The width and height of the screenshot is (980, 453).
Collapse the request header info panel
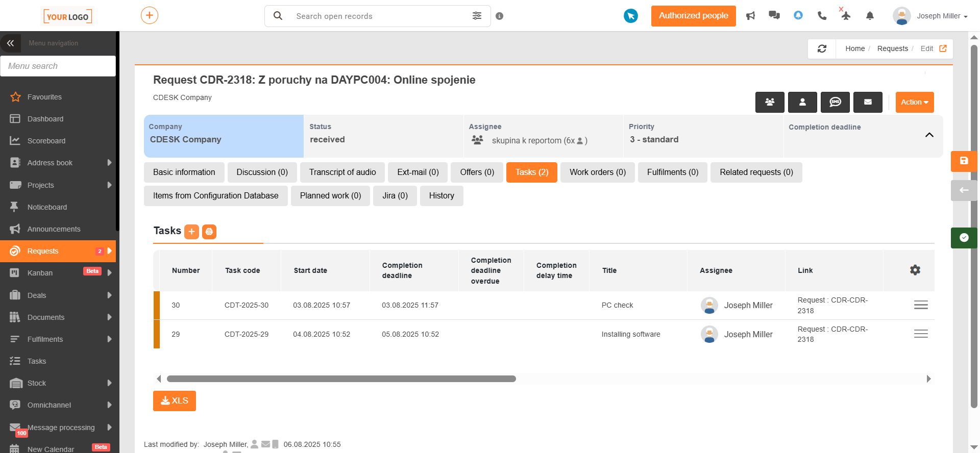click(x=929, y=135)
